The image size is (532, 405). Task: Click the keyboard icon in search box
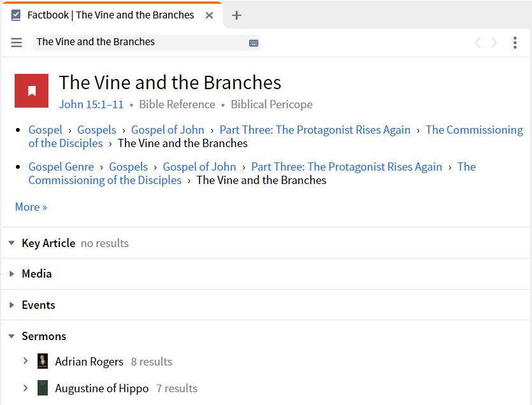(254, 43)
